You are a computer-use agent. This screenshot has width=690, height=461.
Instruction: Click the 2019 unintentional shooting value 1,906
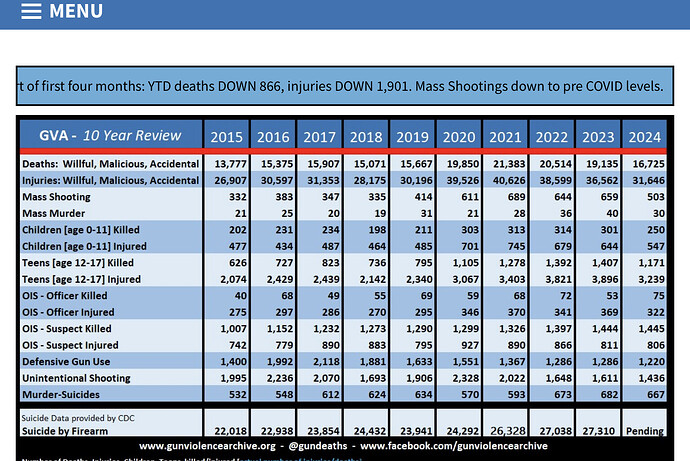click(x=419, y=378)
